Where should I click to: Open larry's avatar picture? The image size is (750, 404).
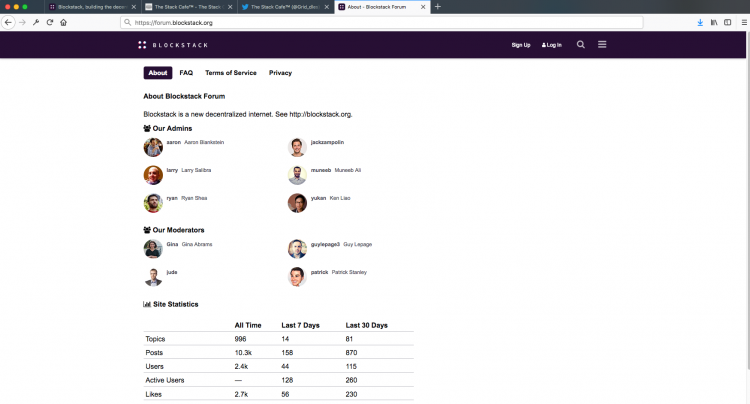153,175
